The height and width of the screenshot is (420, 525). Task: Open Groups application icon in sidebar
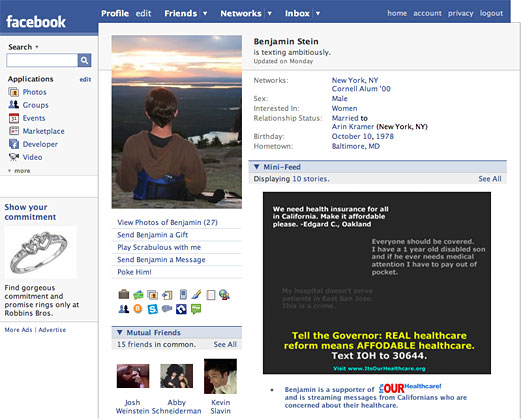(x=14, y=105)
